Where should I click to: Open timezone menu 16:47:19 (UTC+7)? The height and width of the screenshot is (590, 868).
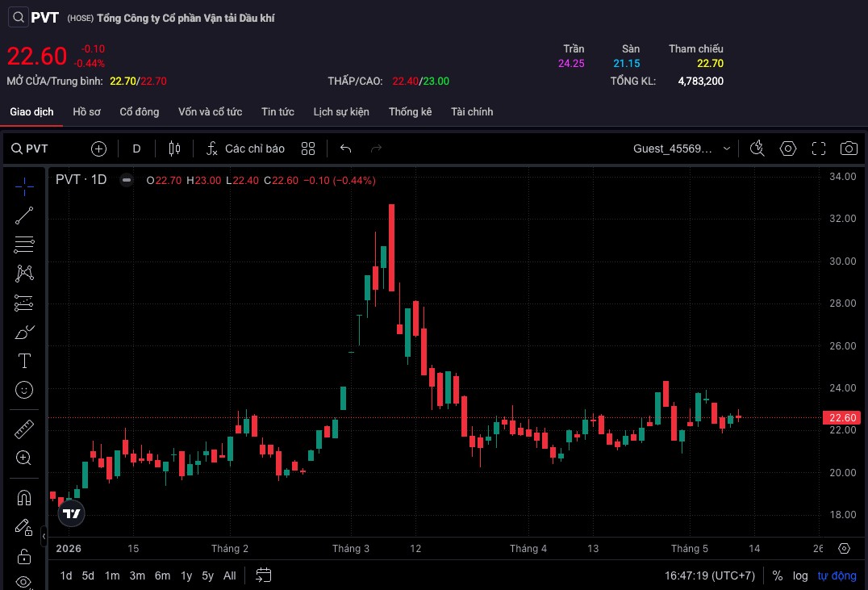click(710, 575)
